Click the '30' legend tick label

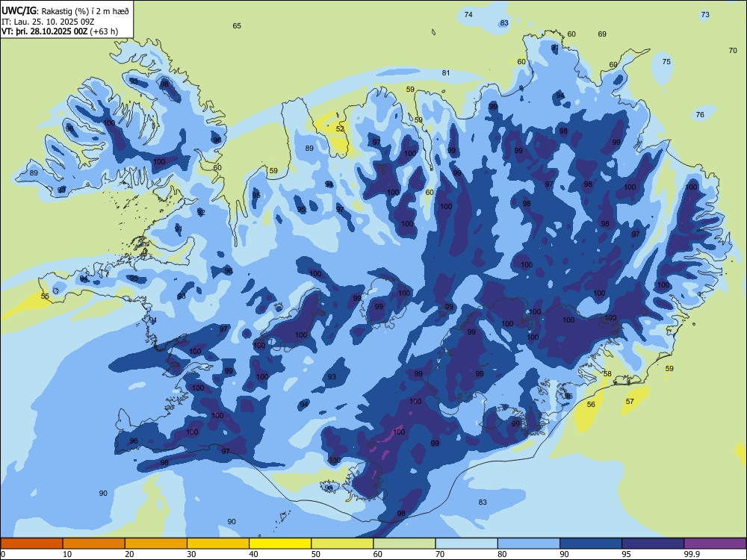coord(191,554)
